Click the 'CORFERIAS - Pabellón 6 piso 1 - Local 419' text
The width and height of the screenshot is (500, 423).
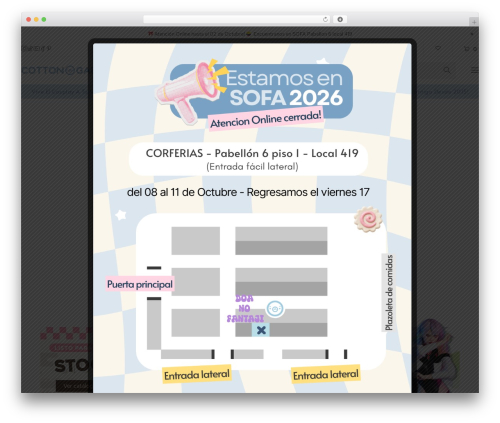[x=252, y=153]
